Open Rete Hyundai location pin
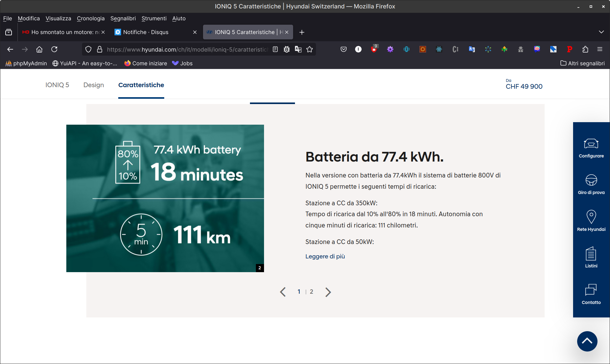The width and height of the screenshot is (610, 364). point(591,221)
